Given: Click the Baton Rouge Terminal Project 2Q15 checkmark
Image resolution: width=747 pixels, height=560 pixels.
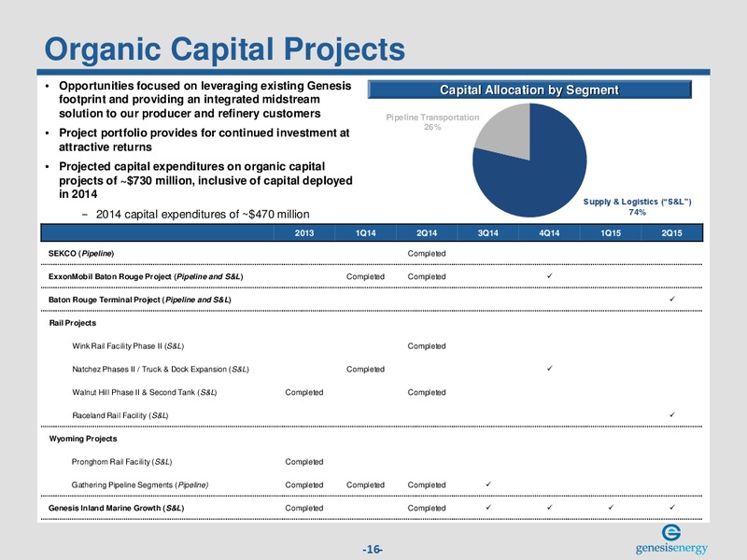Looking at the screenshot, I should tap(671, 299).
